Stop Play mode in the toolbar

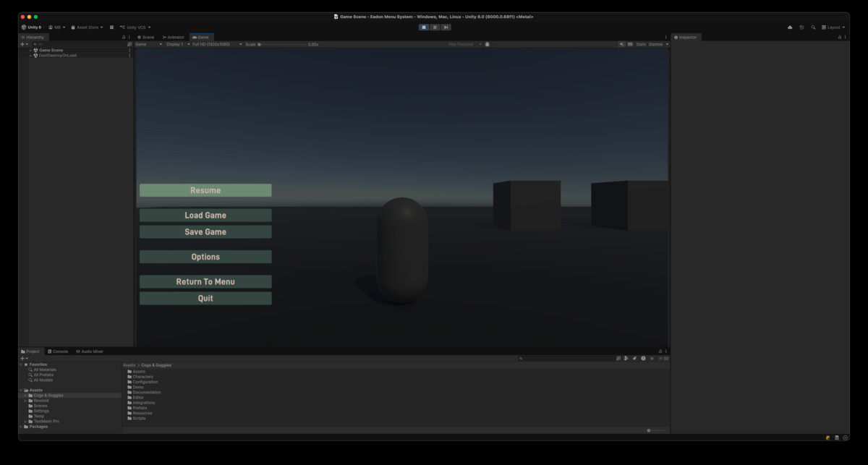coord(423,27)
